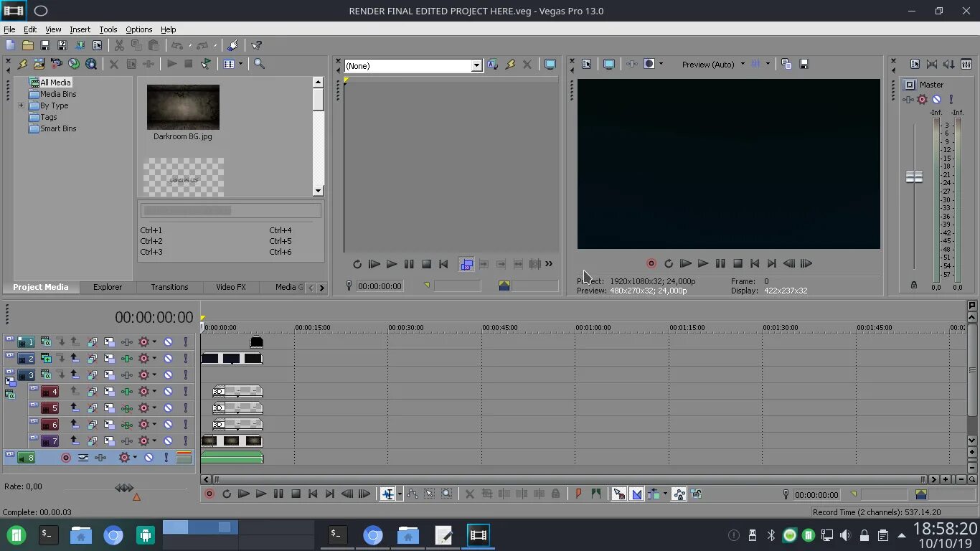Select the Zoom edit tool in timeline toolbar
Viewport: 980px width, 551px height.
[446, 494]
